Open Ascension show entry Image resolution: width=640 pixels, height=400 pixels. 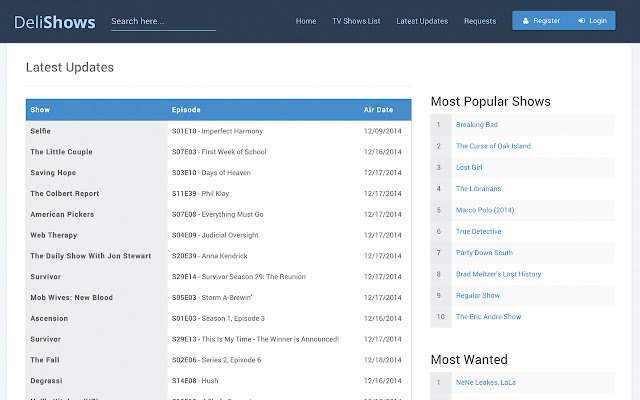(x=49, y=318)
